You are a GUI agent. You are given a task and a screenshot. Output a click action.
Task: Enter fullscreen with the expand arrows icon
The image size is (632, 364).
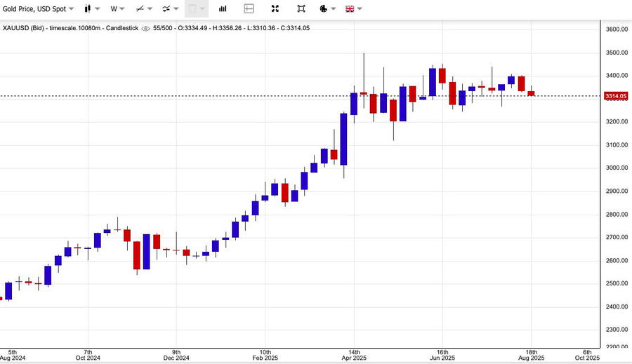point(275,9)
